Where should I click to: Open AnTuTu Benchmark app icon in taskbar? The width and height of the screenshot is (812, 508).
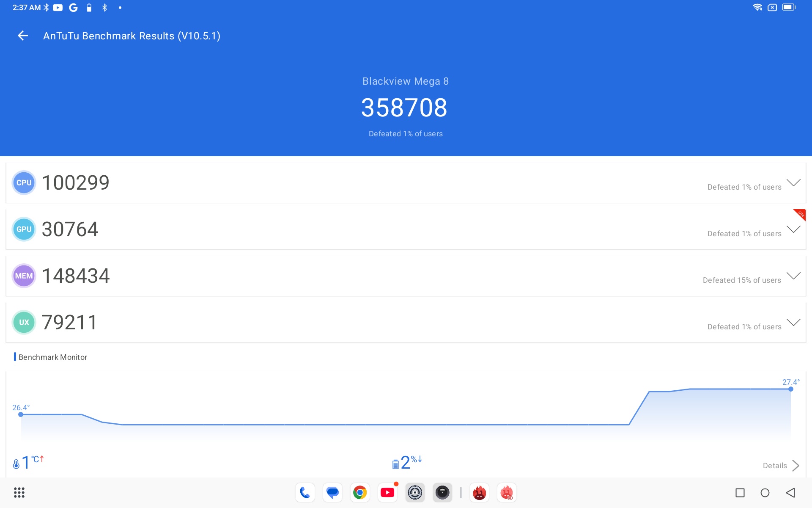(x=479, y=493)
